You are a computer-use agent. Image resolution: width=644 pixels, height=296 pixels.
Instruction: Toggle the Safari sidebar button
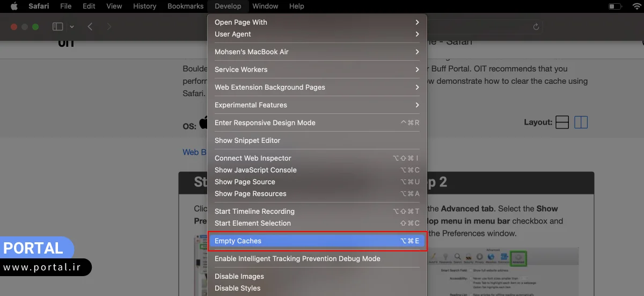click(x=57, y=27)
